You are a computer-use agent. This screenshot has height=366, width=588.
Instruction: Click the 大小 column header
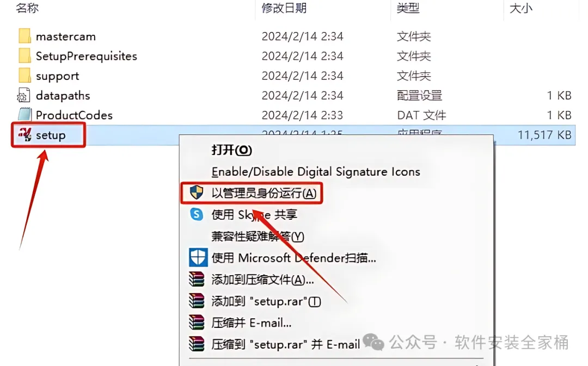[x=521, y=8]
